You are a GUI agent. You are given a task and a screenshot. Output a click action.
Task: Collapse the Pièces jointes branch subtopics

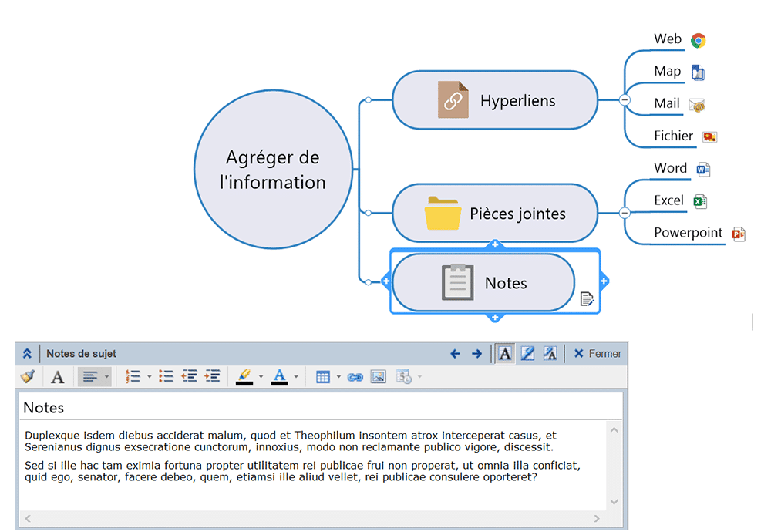tap(625, 213)
